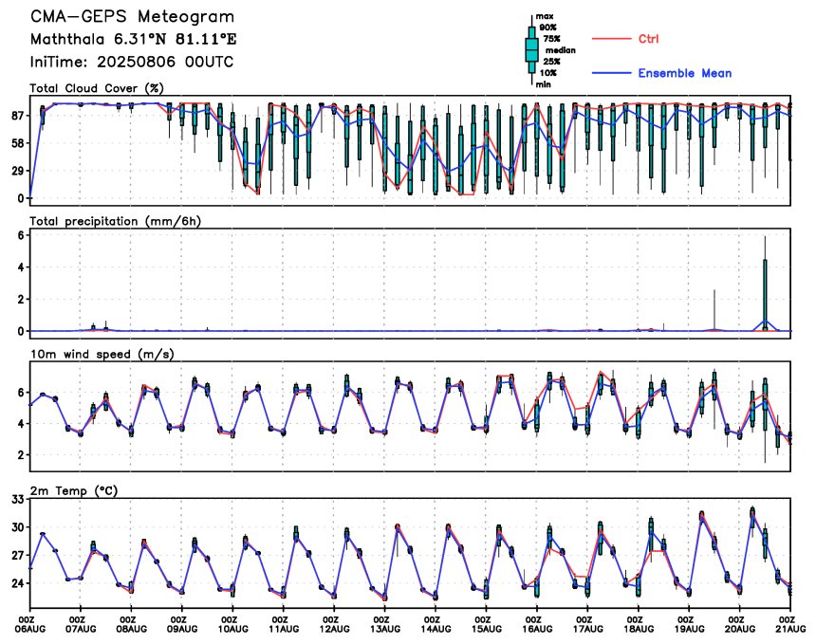Click the 00Z 16AUG date label

coord(538,624)
